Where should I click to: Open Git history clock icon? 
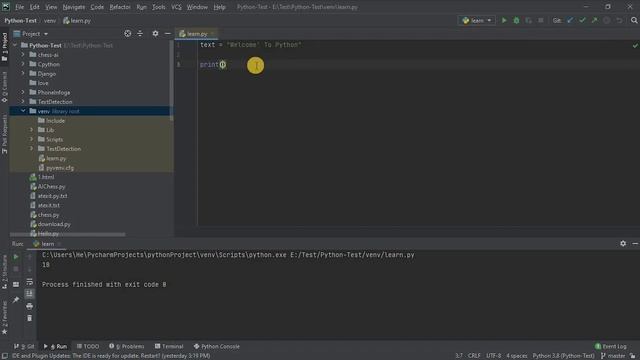tap(607, 20)
